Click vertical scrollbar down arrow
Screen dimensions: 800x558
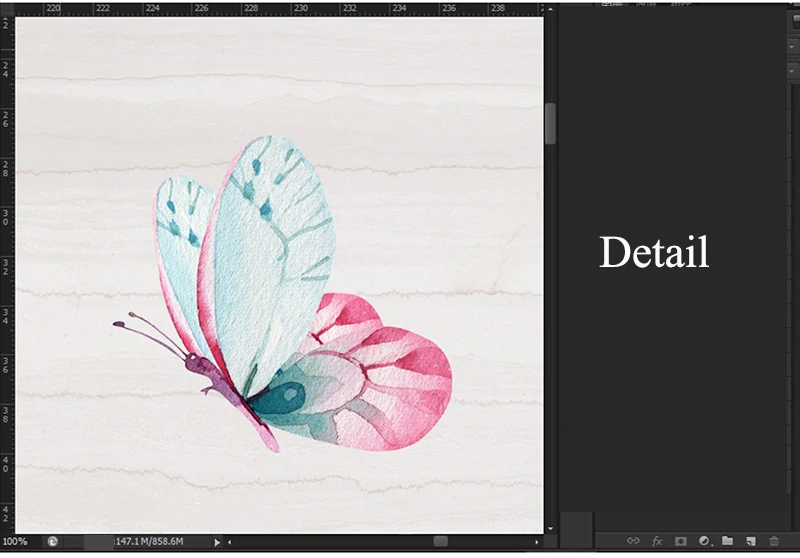[x=550, y=528]
